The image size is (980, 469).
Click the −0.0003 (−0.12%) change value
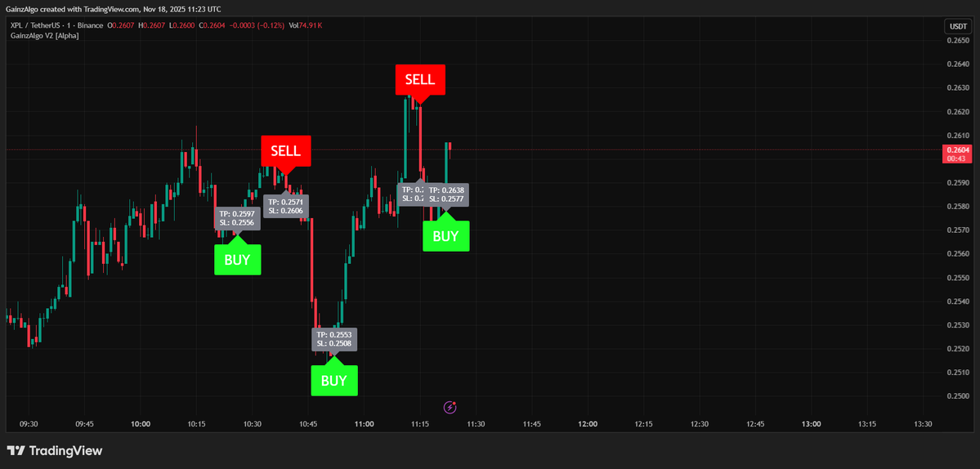pyautogui.click(x=257, y=25)
